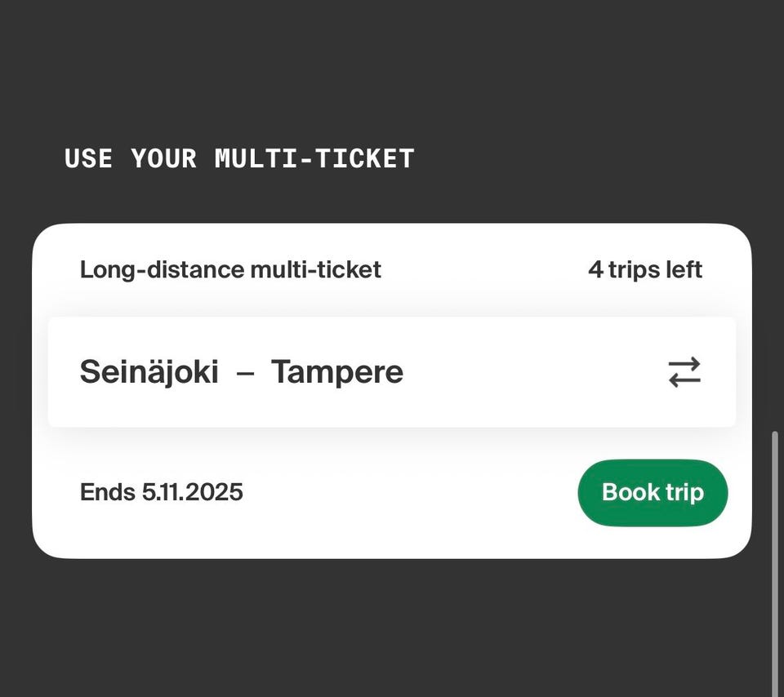Swap the Seinäjoki and Tampere direction

[684, 372]
